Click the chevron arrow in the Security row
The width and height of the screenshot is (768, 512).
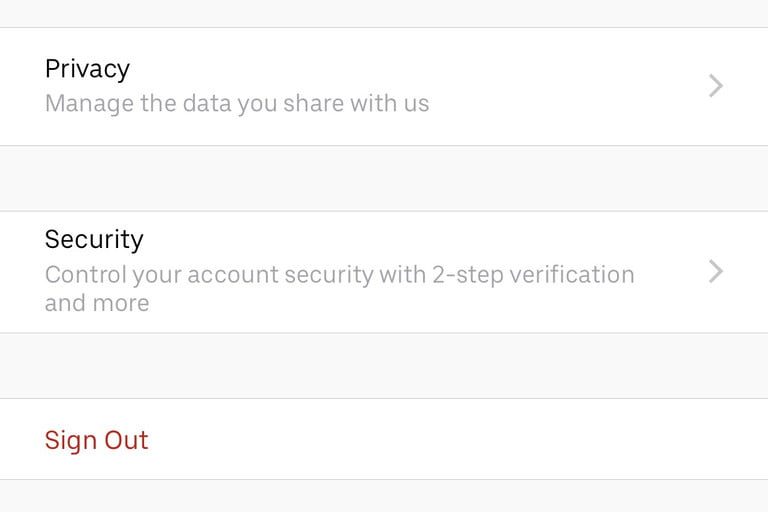715,271
